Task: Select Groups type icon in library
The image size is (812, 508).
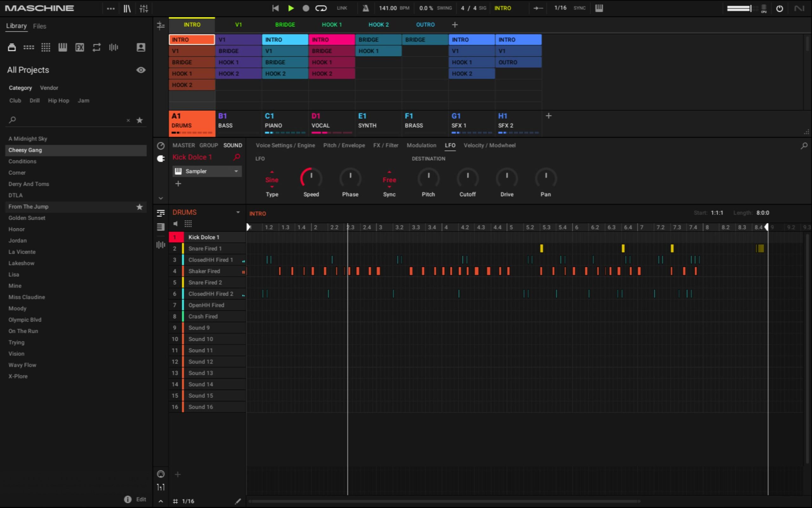Action: (x=29, y=47)
